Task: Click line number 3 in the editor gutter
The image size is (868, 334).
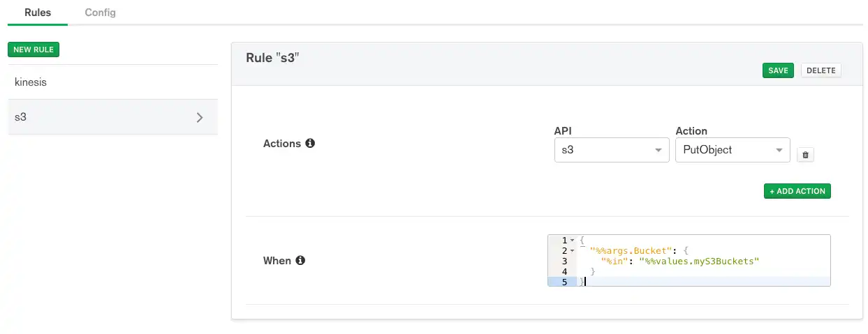Action: tap(564, 261)
